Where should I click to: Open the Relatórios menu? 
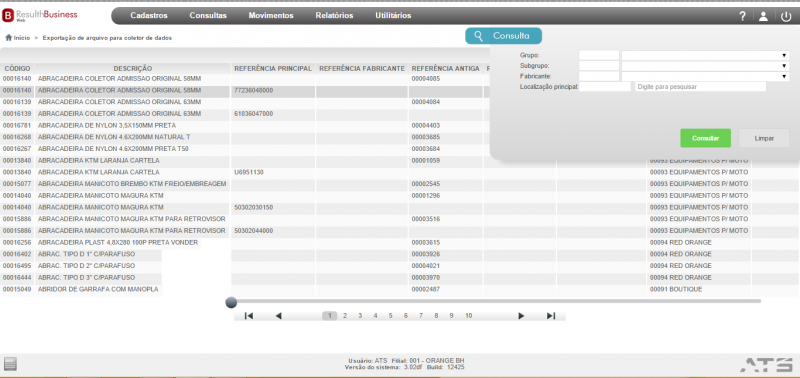334,16
